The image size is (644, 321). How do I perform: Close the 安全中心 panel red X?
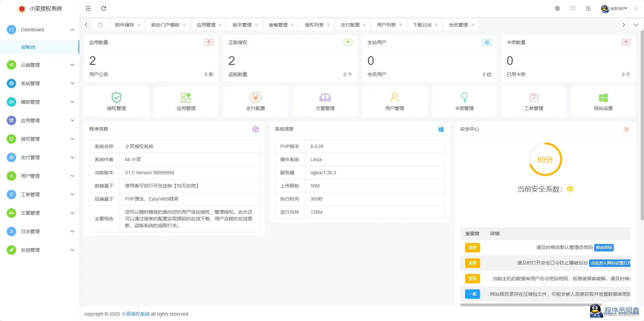626,129
